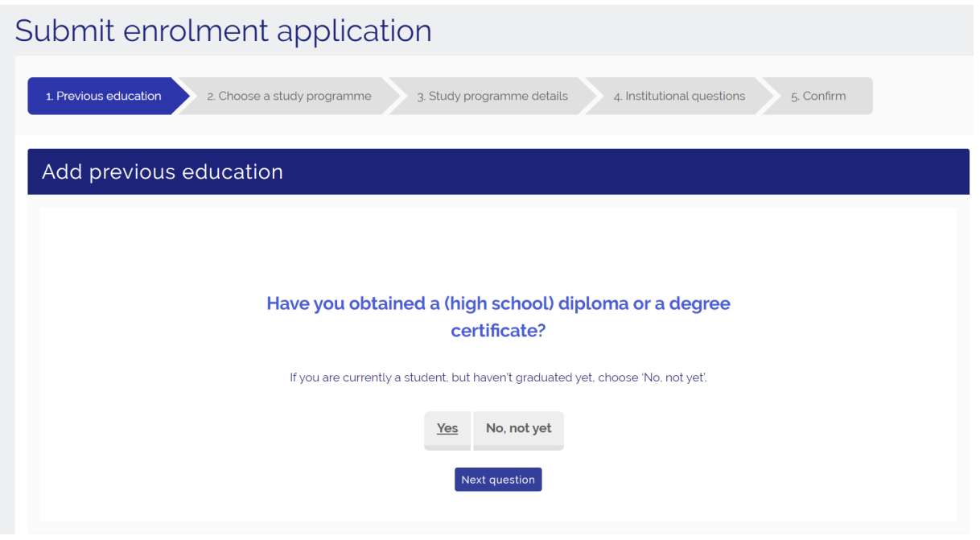The image size is (980, 540).
Task: Jump to Study programme details step
Action: 492,97
